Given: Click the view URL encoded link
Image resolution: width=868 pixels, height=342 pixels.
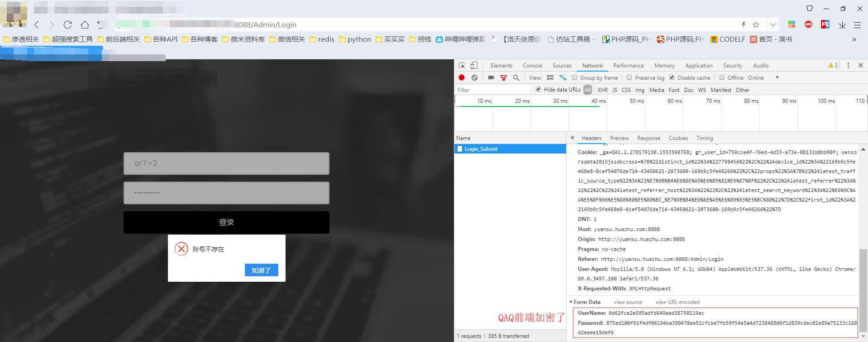Looking at the screenshot, I should [677, 302].
